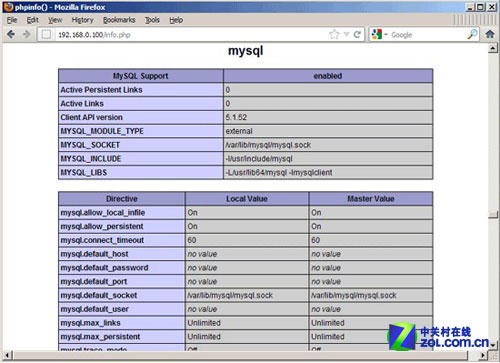Screen dimensions: 500x363
Task: Open the search engine selector dropdown
Action: (386, 34)
